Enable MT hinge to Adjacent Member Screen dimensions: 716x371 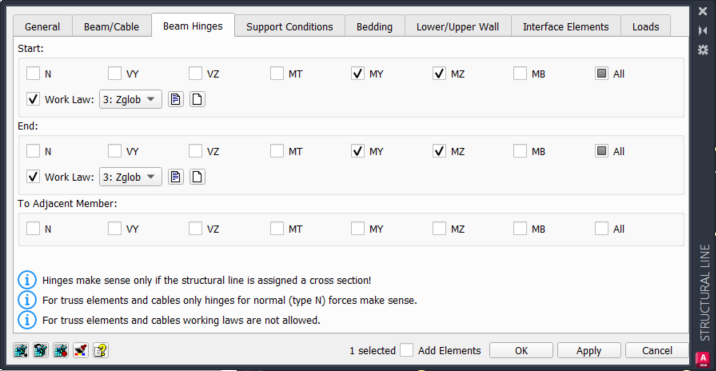pyautogui.click(x=277, y=228)
